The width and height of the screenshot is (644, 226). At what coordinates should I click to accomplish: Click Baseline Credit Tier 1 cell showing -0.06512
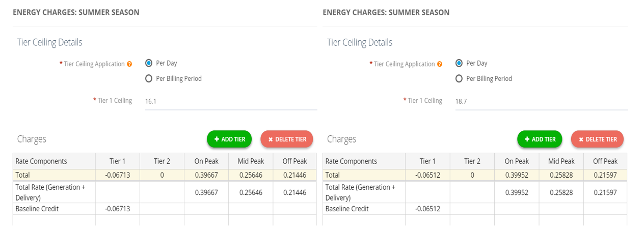click(427, 209)
